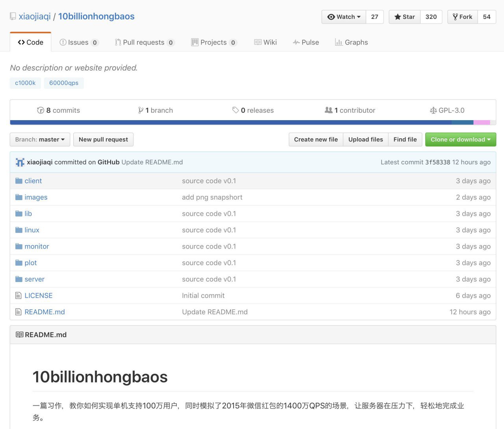The height and width of the screenshot is (429, 504).
Task: Open the "add png snapshort" commit message
Action: coord(212,197)
